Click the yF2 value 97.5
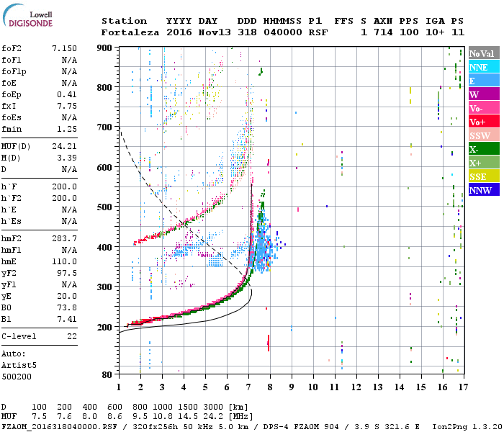The width and height of the screenshot is (504, 432). pyautogui.click(x=67, y=273)
